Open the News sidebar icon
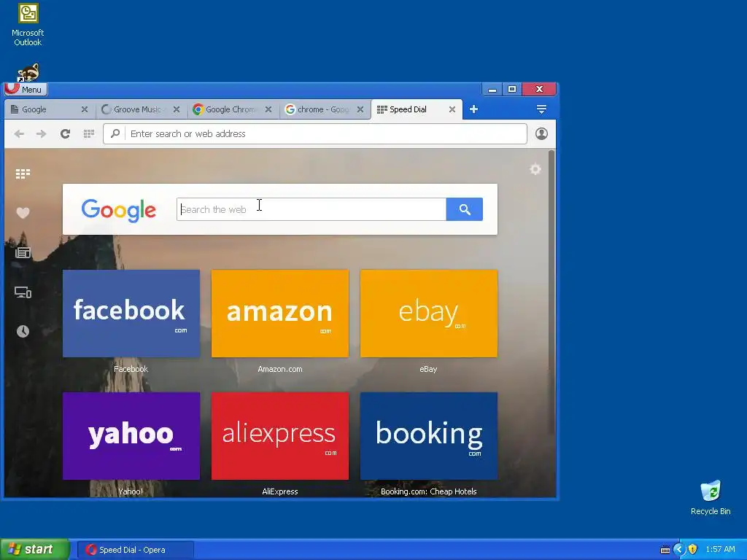 pos(23,252)
